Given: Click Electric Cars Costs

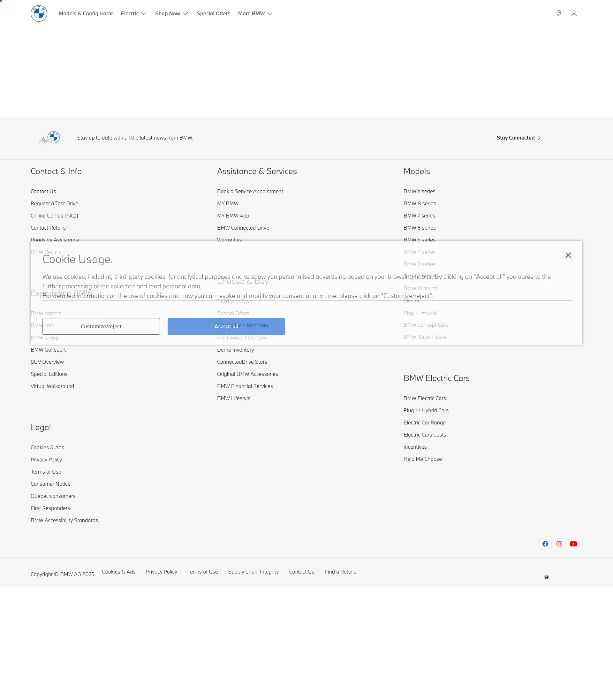Looking at the screenshot, I should tap(425, 435).
